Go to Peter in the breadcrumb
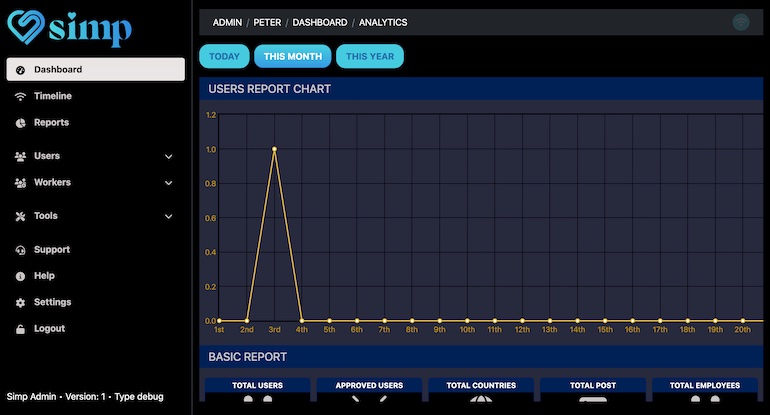This screenshot has width=770, height=415. coord(267,22)
